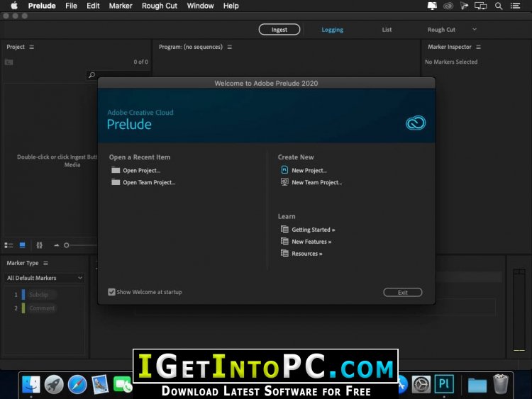Image resolution: width=532 pixels, height=399 pixels.
Task: Open Notification Center list icon
Action: point(516,6)
